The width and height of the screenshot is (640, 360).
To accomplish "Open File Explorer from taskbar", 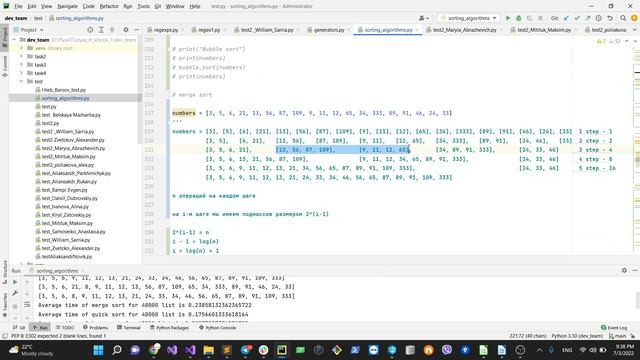I will point(209,350).
